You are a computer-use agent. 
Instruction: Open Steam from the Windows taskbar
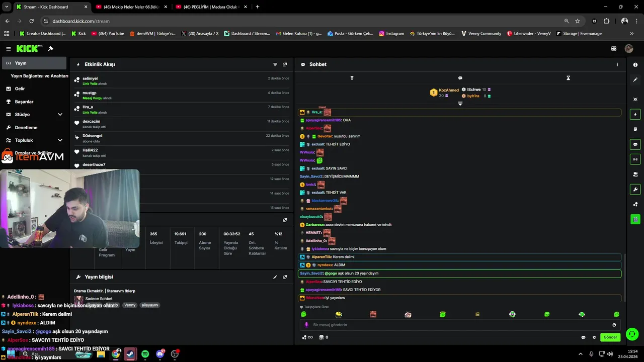click(130, 354)
